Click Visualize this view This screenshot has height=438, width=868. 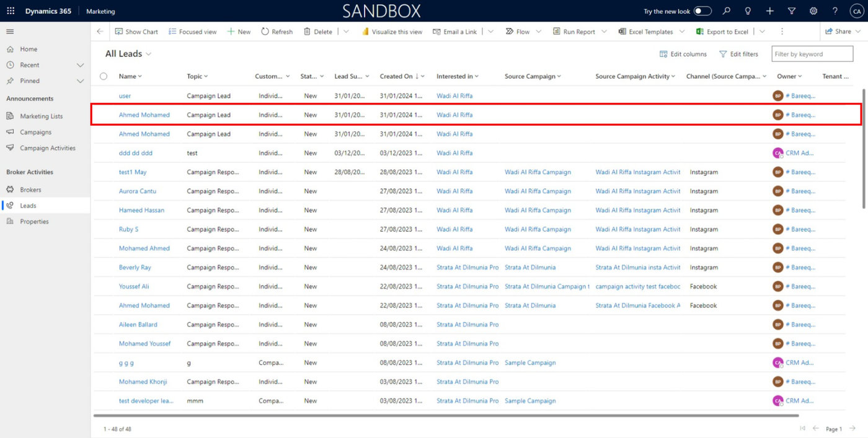[392, 32]
